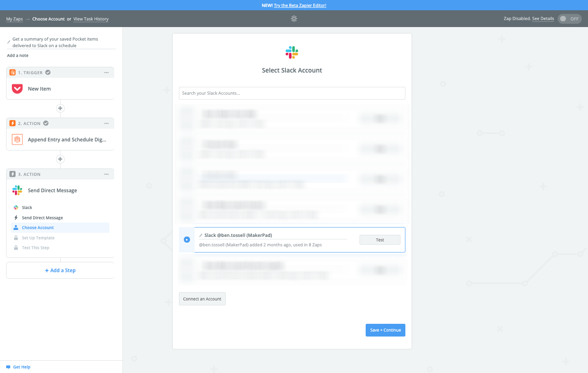This screenshot has width=588, height=373.
Task: Click the Pocket icon in the trigger step
Action: tap(17, 89)
